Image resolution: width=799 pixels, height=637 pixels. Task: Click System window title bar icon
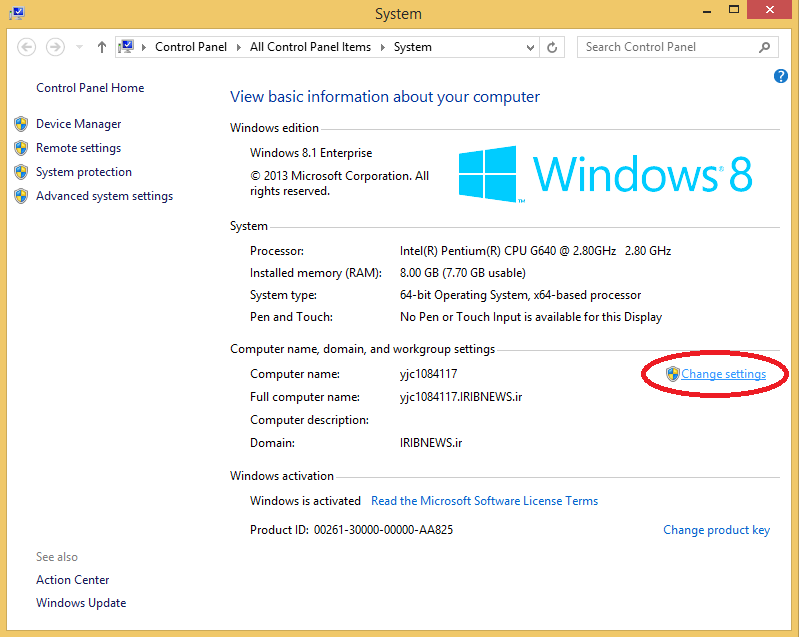(x=16, y=12)
